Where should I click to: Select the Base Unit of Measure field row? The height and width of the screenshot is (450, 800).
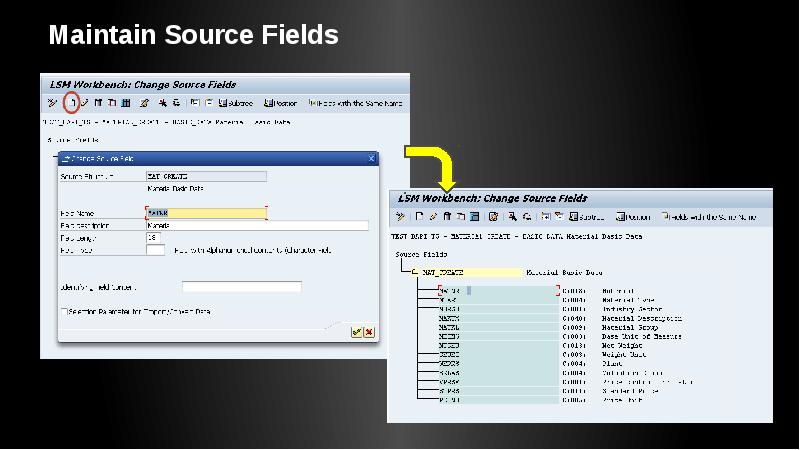click(x=561, y=337)
